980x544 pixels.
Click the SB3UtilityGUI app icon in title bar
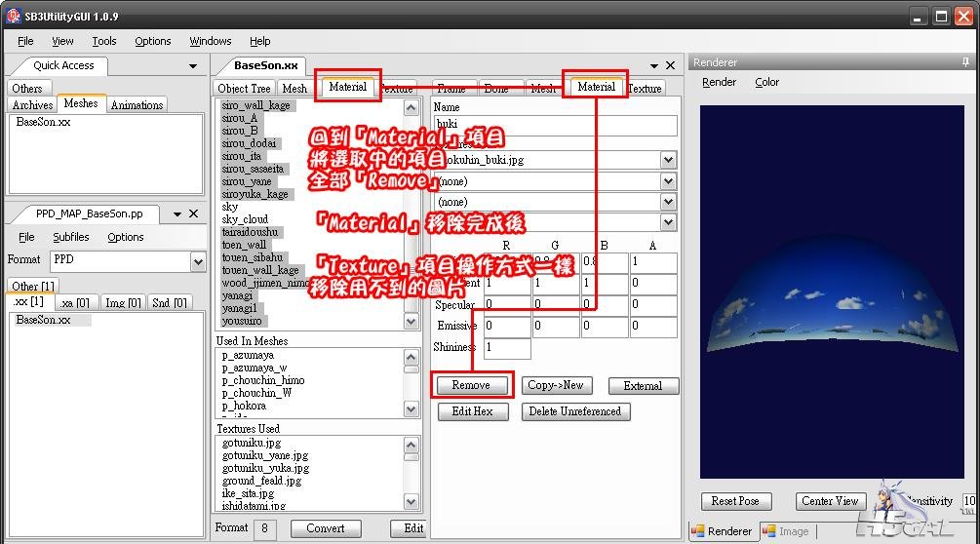pyautogui.click(x=15, y=16)
